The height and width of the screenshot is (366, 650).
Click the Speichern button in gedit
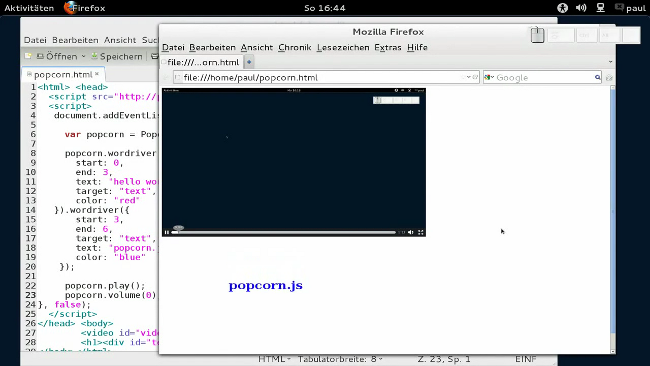(x=116, y=56)
